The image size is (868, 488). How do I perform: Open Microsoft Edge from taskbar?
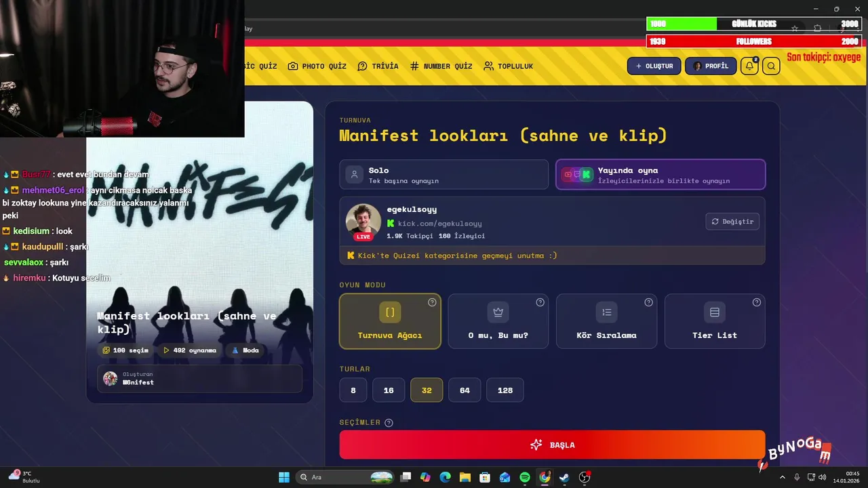coord(445,477)
